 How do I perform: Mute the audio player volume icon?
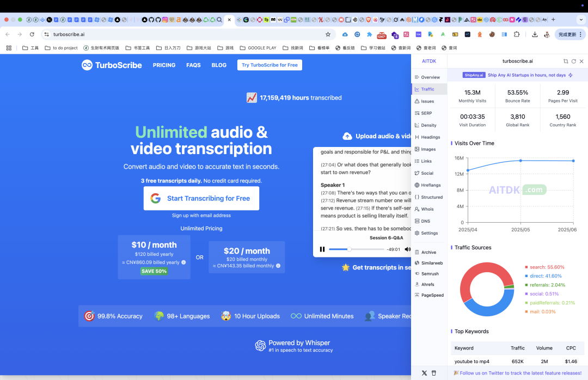point(408,249)
